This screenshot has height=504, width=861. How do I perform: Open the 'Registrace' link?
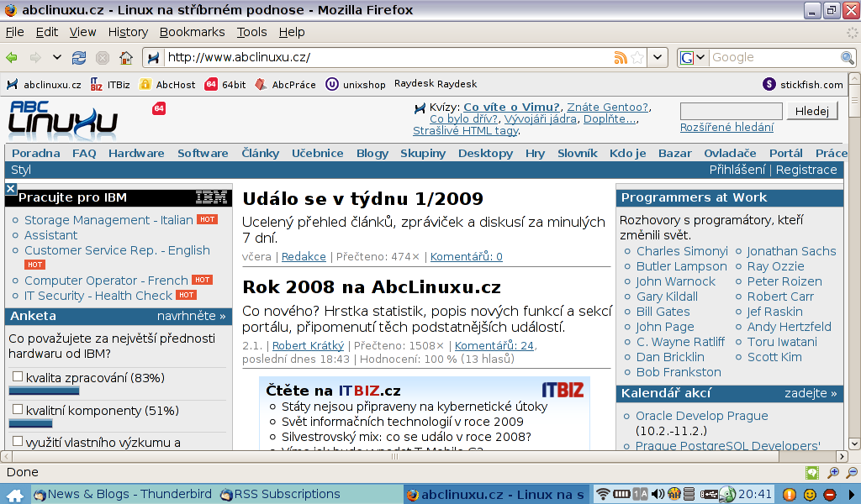pyautogui.click(x=806, y=170)
